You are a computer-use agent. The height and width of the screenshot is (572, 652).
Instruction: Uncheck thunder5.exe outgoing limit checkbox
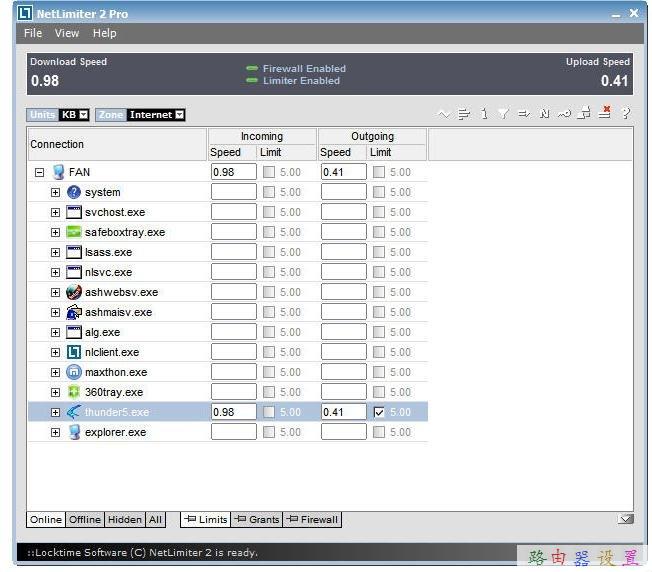pyautogui.click(x=378, y=412)
